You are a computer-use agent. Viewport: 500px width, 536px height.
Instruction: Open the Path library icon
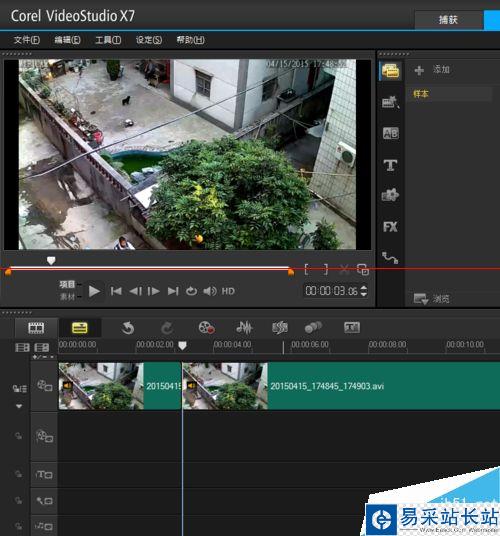coord(390,257)
